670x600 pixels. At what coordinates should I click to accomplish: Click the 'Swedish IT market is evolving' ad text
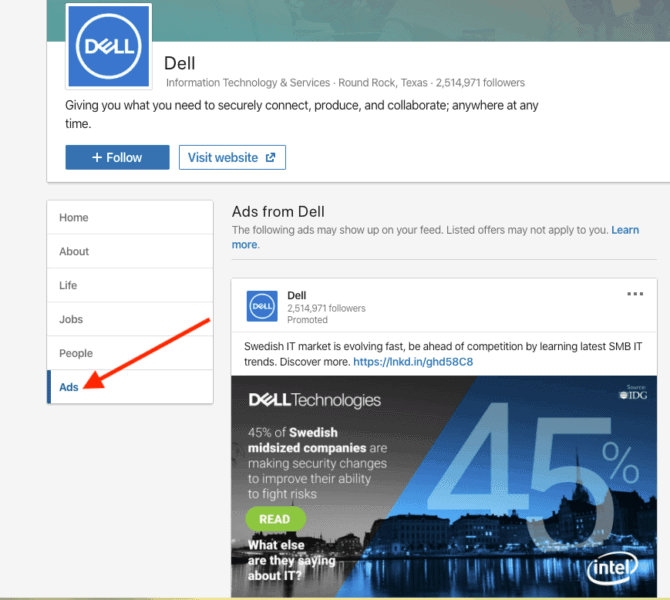point(443,354)
